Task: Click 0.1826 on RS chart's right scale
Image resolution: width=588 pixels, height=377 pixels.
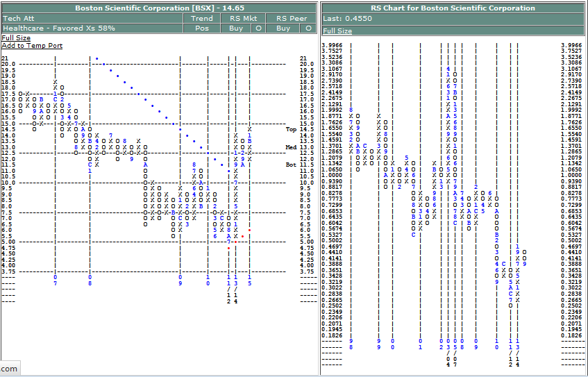Action: tap(571, 335)
